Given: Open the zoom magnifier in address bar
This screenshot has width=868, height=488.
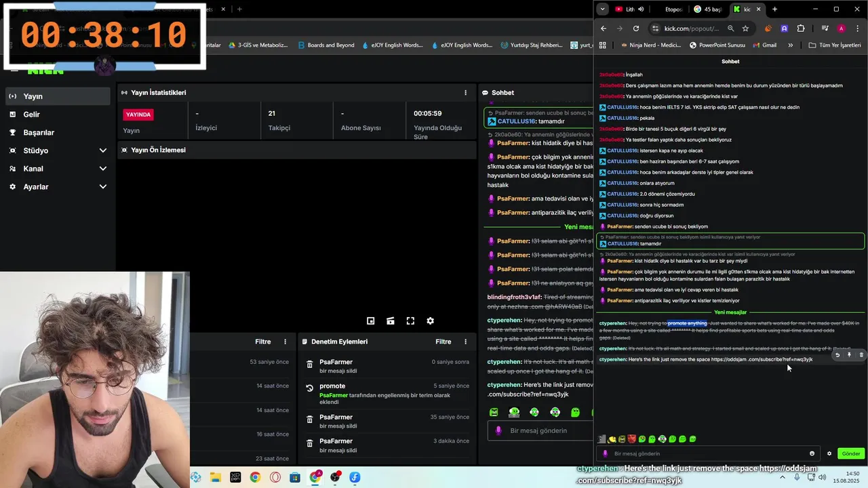Looking at the screenshot, I should (x=730, y=28).
